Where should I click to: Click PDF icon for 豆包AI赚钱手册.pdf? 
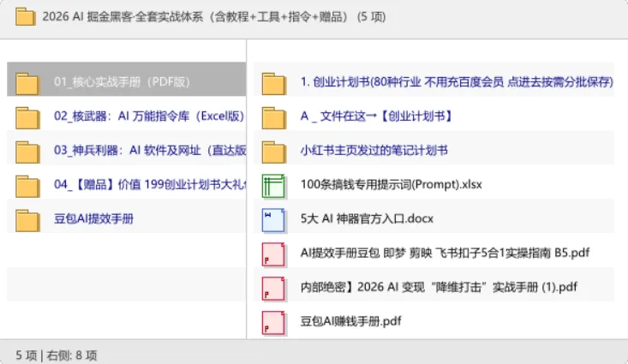tap(273, 323)
